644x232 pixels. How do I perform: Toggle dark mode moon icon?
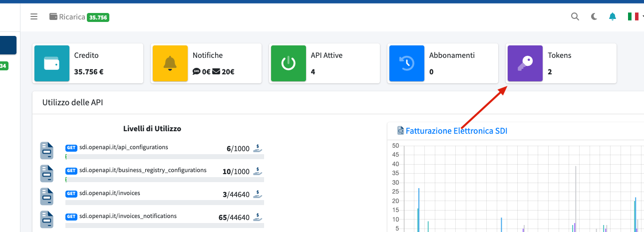[x=594, y=16]
